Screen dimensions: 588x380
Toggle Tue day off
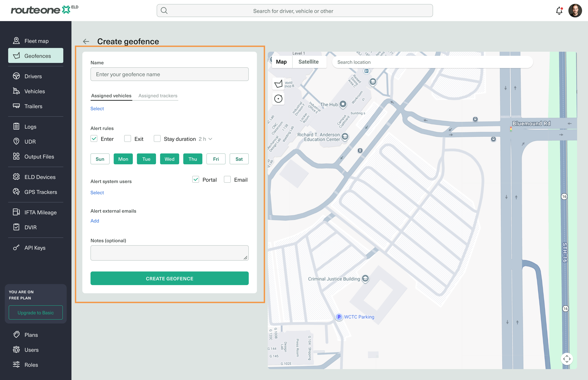(x=146, y=159)
